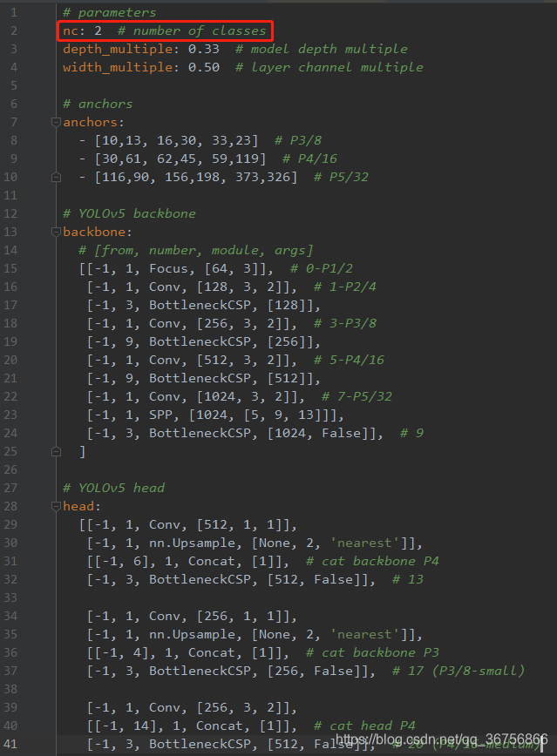
Task: Click line number 41 in the gutter
Action: coord(14,745)
